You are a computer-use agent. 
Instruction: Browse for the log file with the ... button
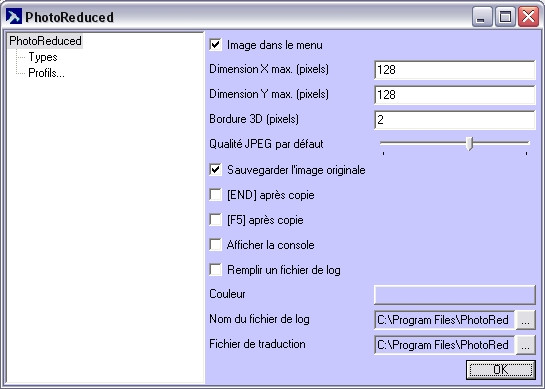[x=525, y=320]
